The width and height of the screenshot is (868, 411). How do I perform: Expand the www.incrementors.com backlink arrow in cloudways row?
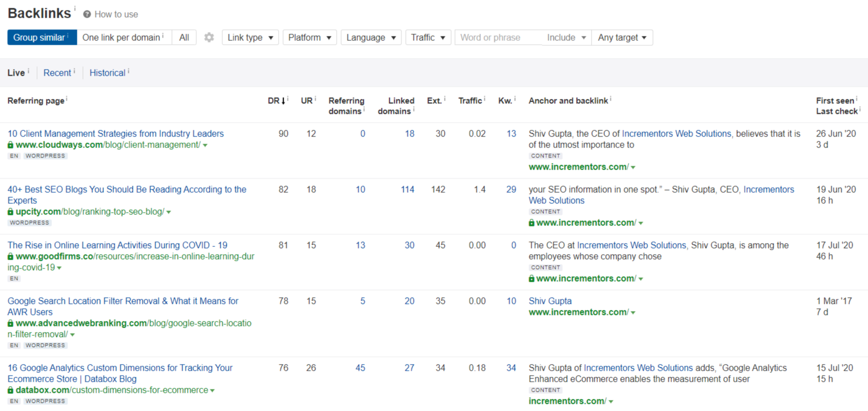(633, 167)
